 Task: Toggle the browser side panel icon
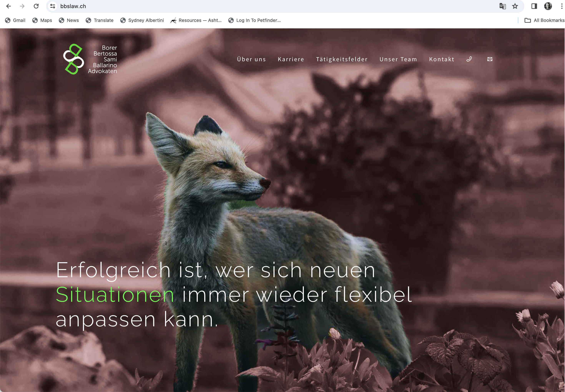(534, 6)
